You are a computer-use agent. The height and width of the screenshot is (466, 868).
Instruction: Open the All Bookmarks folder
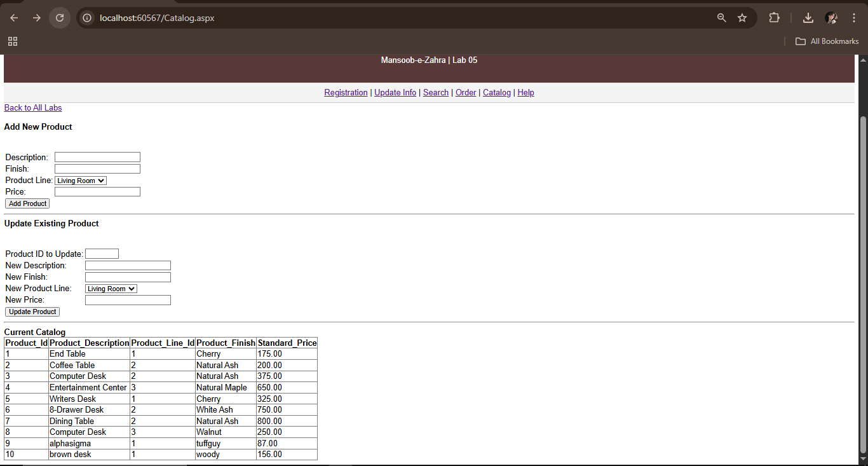point(827,41)
